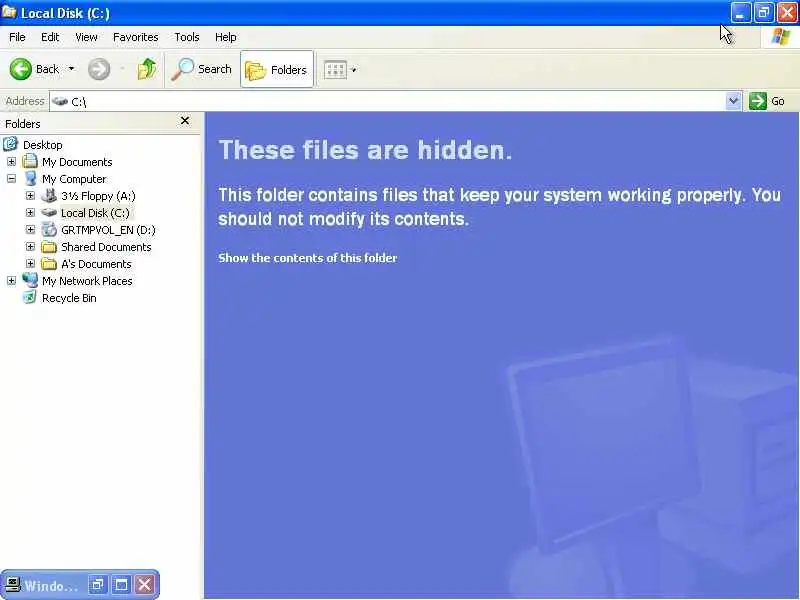This screenshot has width=800, height=600.
Task: Open the File menu
Action: (17, 37)
